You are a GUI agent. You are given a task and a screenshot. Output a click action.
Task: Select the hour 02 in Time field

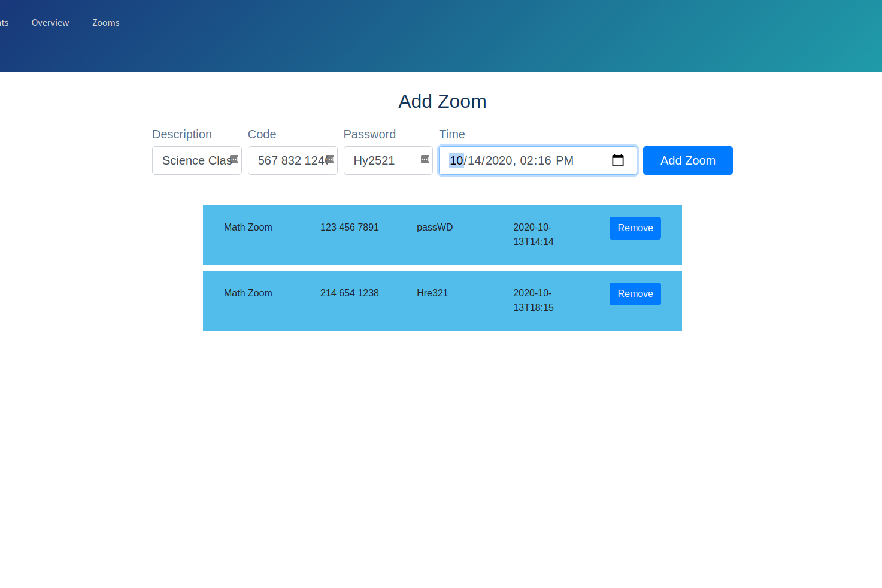[x=527, y=160]
